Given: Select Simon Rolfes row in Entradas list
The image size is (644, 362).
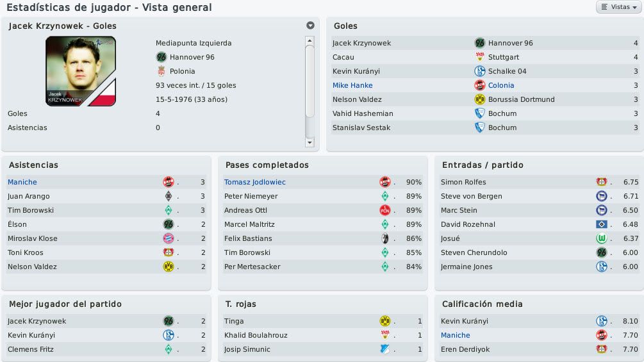Looking at the screenshot, I should (x=540, y=182).
